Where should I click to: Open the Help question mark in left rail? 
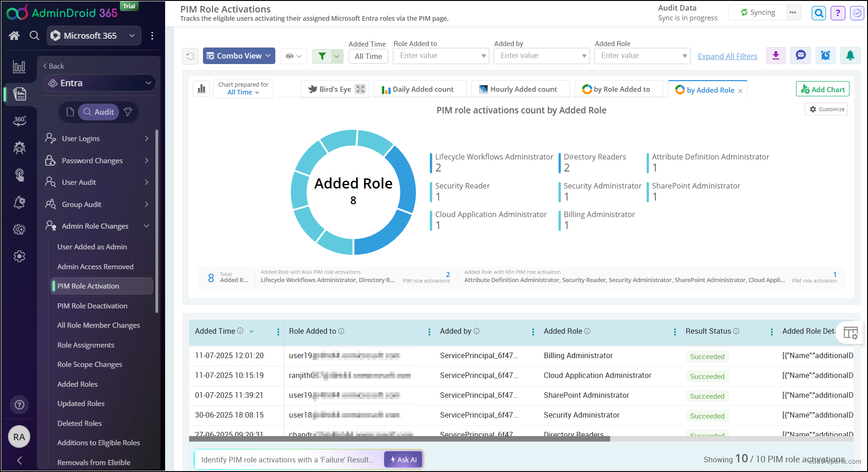click(19, 405)
